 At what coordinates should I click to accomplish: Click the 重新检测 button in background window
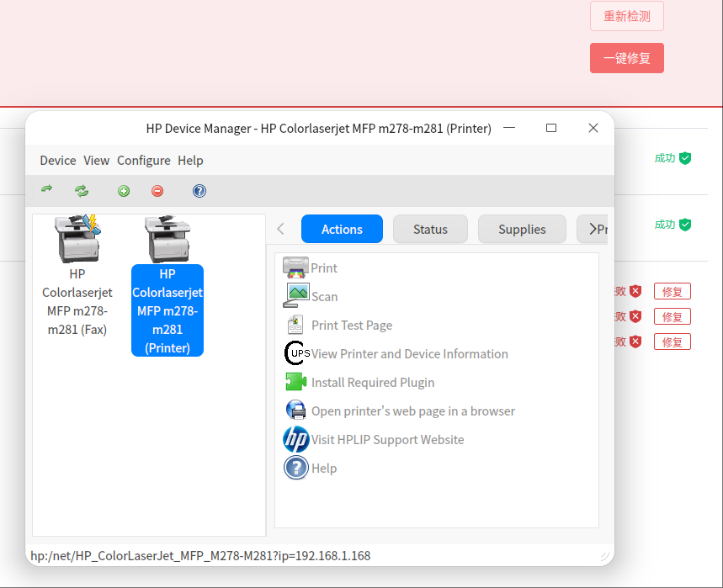point(627,16)
